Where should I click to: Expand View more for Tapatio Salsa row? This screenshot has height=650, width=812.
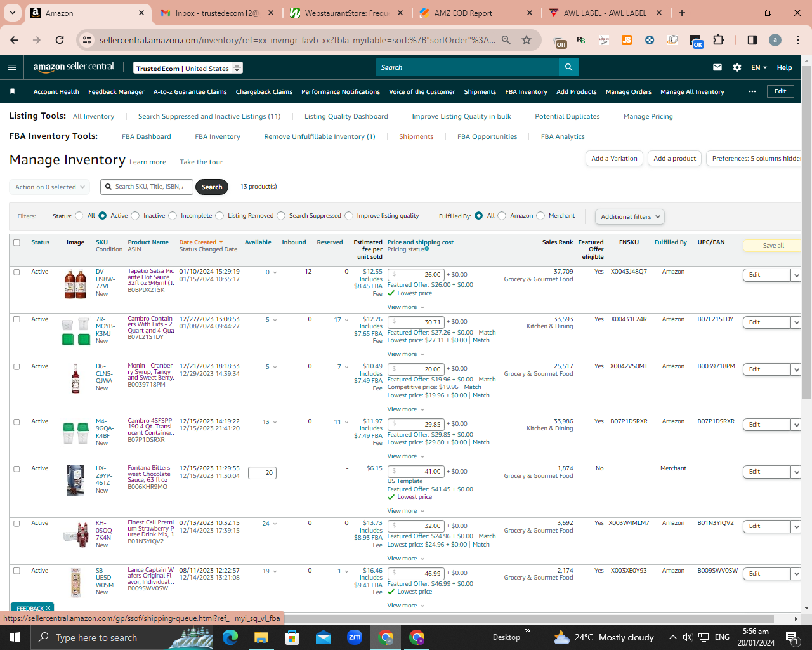tap(406, 307)
